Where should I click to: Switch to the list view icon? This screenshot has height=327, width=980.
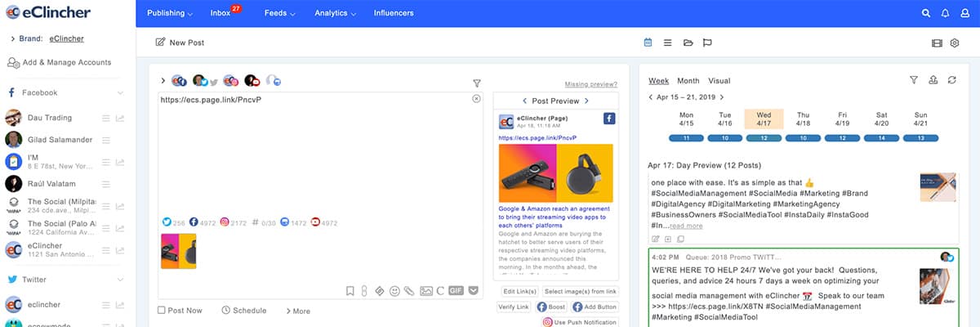(x=667, y=43)
